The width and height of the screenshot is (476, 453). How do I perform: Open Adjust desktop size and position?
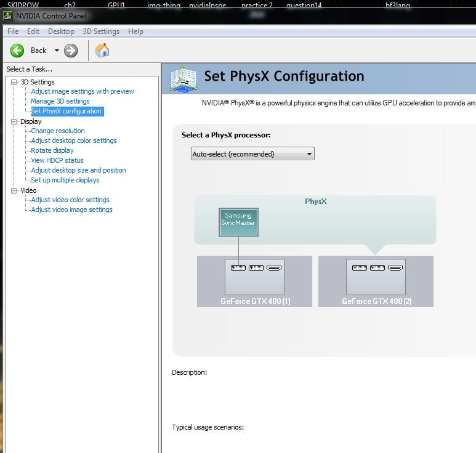pyautogui.click(x=78, y=170)
